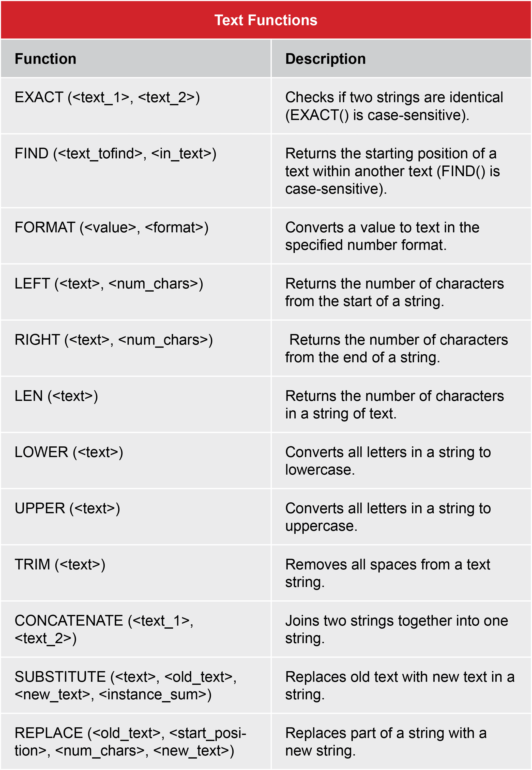The image size is (532, 770).
Task: Click the Description column header
Action: tap(325, 59)
